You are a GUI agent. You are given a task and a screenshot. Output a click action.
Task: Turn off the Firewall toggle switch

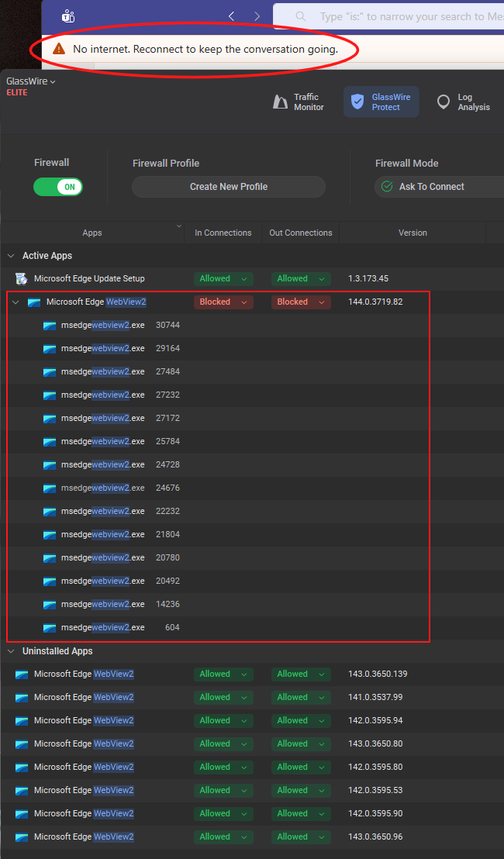point(58,187)
